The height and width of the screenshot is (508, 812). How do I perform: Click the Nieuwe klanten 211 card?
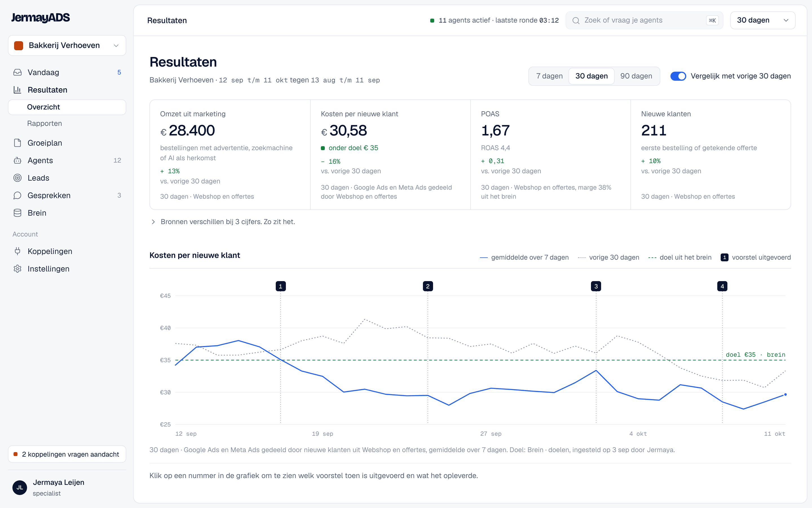click(x=711, y=155)
